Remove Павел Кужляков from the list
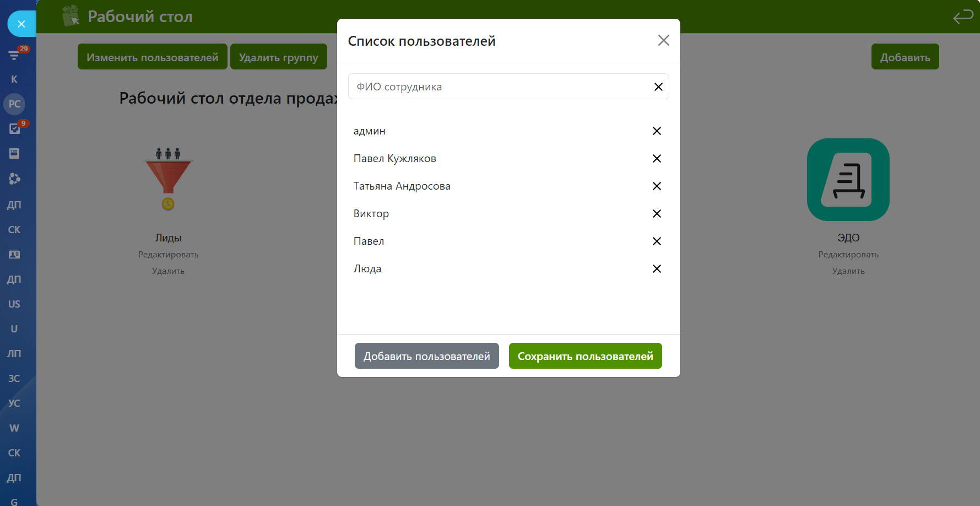The image size is (980, 506). (x=657, y=159)
